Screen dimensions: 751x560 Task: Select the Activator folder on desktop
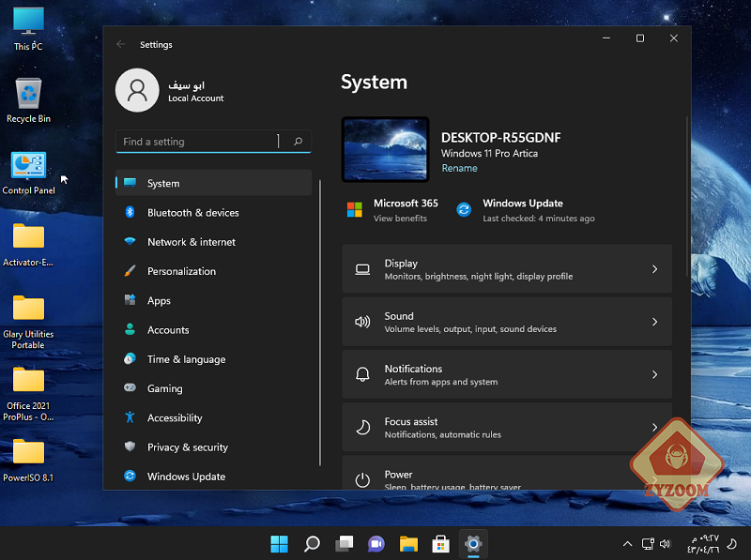pos(28,245)
